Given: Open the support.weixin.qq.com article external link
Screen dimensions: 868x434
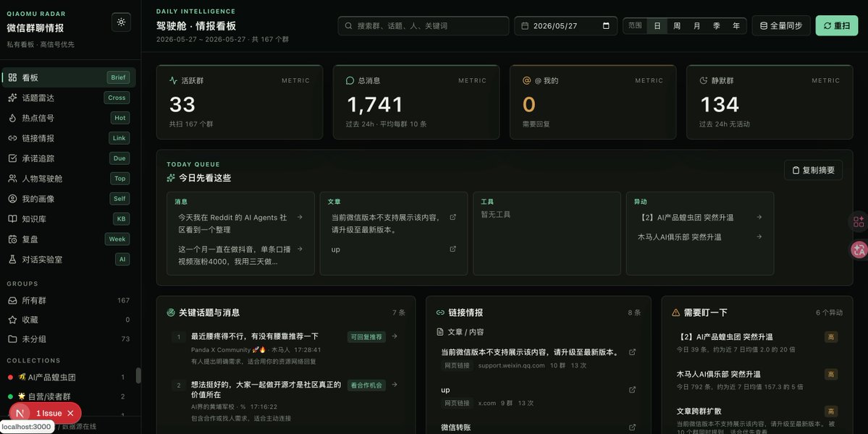Looking at the screenshot, I should (632, 352).
